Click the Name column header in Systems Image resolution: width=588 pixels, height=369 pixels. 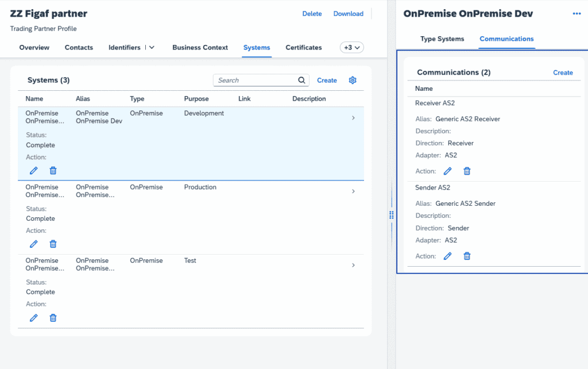[x=34, y=99]
